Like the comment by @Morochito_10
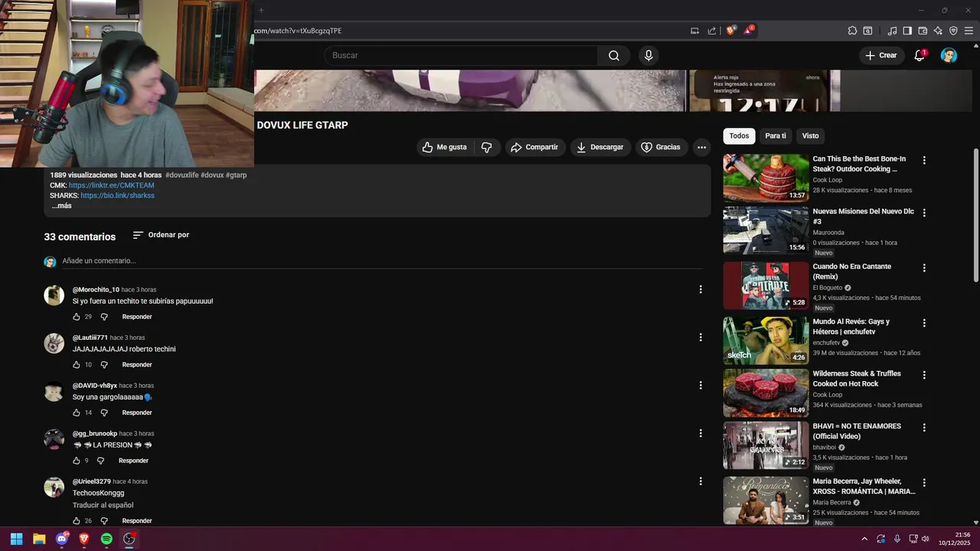The height and width of the screenshot is (551, 980). click(x=77, y=317)
